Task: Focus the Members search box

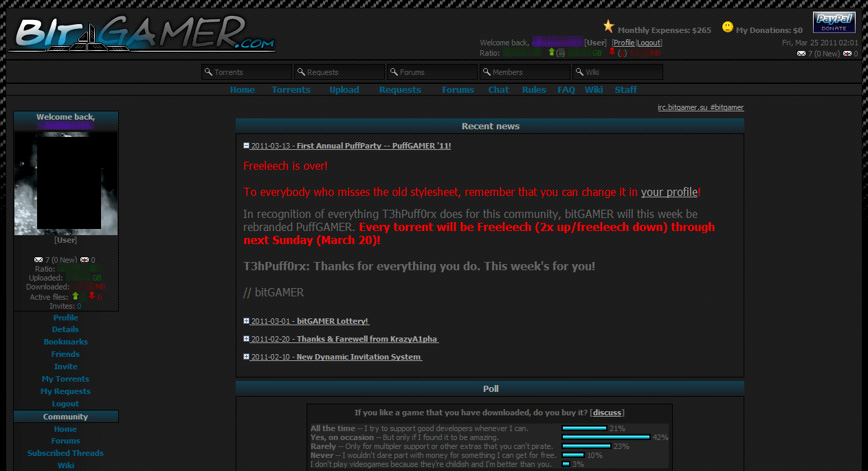Action: point(525,72)
